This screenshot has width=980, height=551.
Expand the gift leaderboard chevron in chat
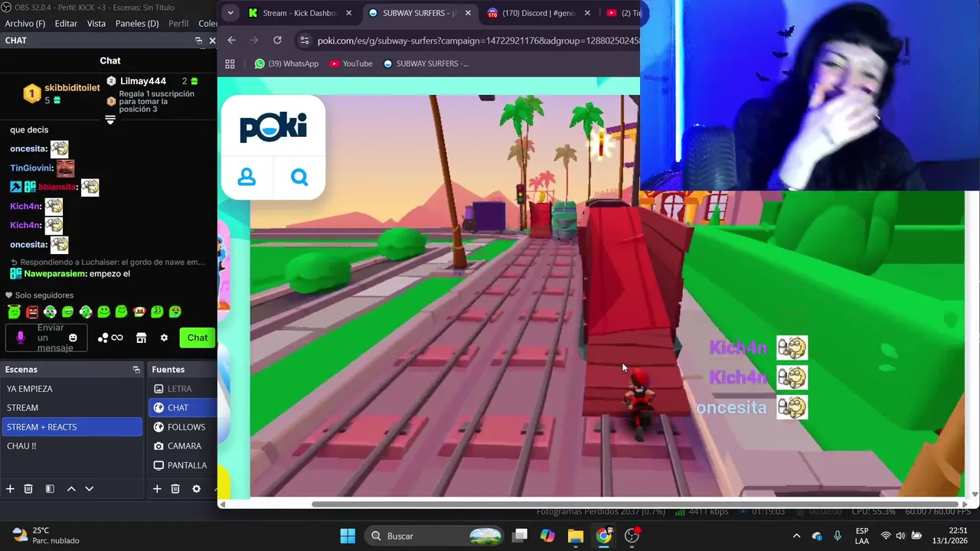[x=110, y=119]
